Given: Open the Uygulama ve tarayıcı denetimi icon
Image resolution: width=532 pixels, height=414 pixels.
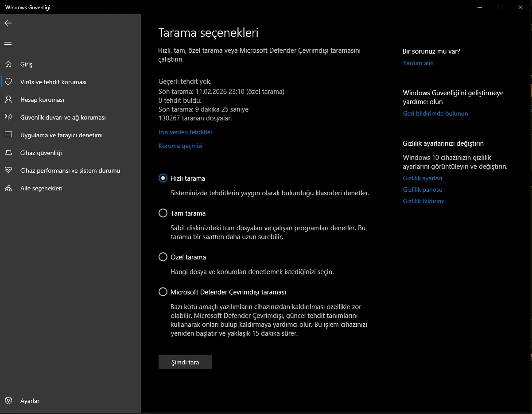Looking at the screenshot, I should pyautogui.click(x=8, y=135).
